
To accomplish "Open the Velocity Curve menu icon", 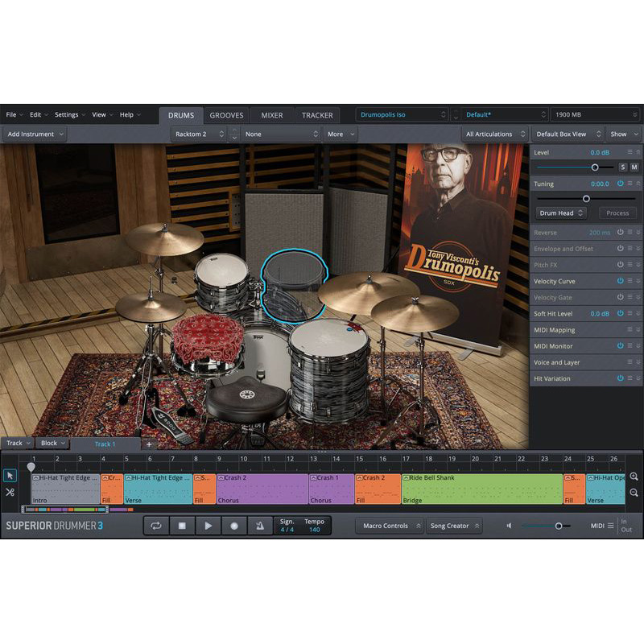I will pyautogui.click(x=630, y=281).
